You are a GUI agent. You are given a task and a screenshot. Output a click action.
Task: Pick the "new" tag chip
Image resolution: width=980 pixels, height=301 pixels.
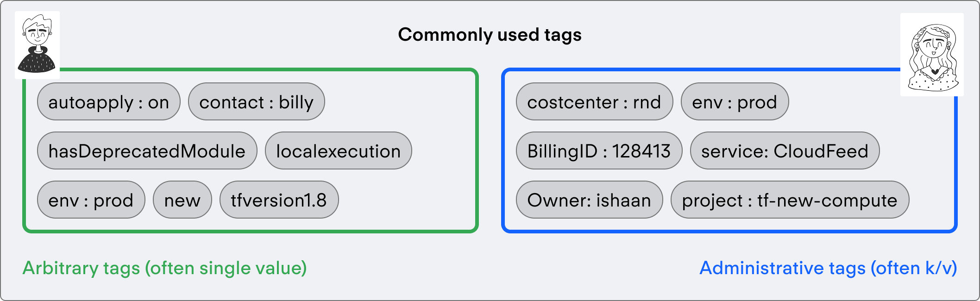pos(182,200)
